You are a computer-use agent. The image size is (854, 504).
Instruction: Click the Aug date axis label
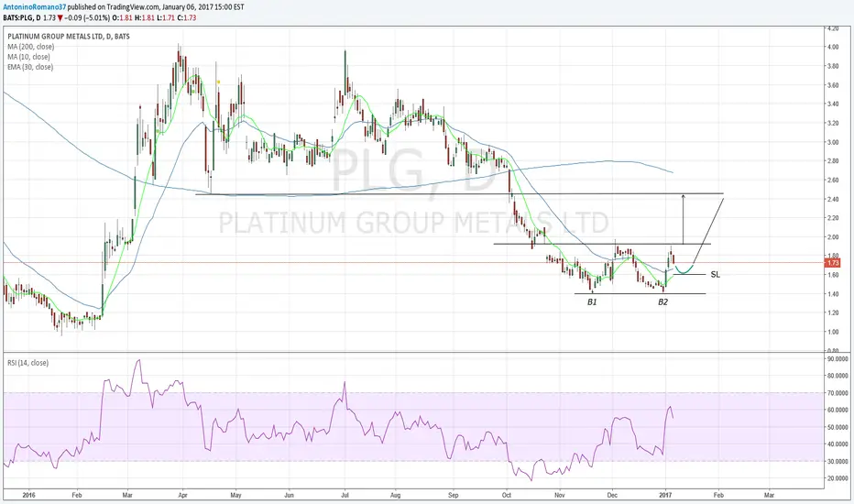click(x=396, y=495)
